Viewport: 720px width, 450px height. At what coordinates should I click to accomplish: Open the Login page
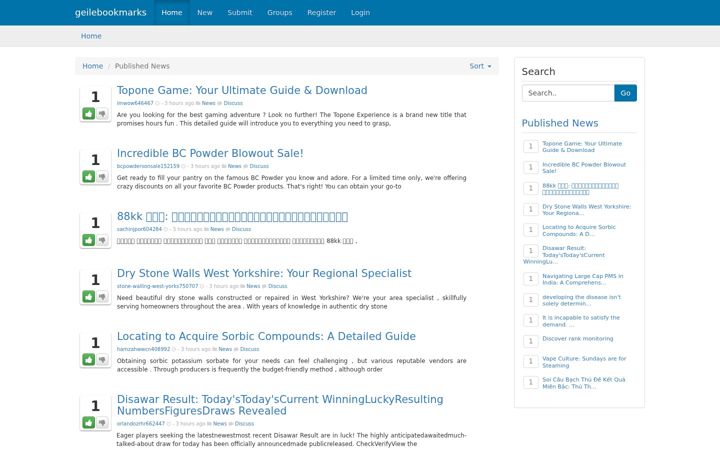pos(360,12)
